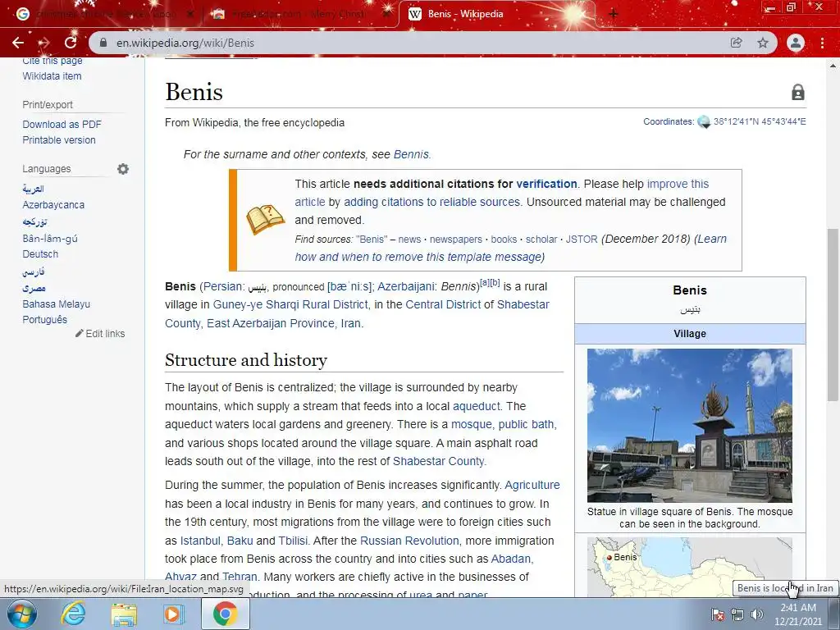Follow the mosque link
Viewport: 840px width, 630px height.
point(472,424)
